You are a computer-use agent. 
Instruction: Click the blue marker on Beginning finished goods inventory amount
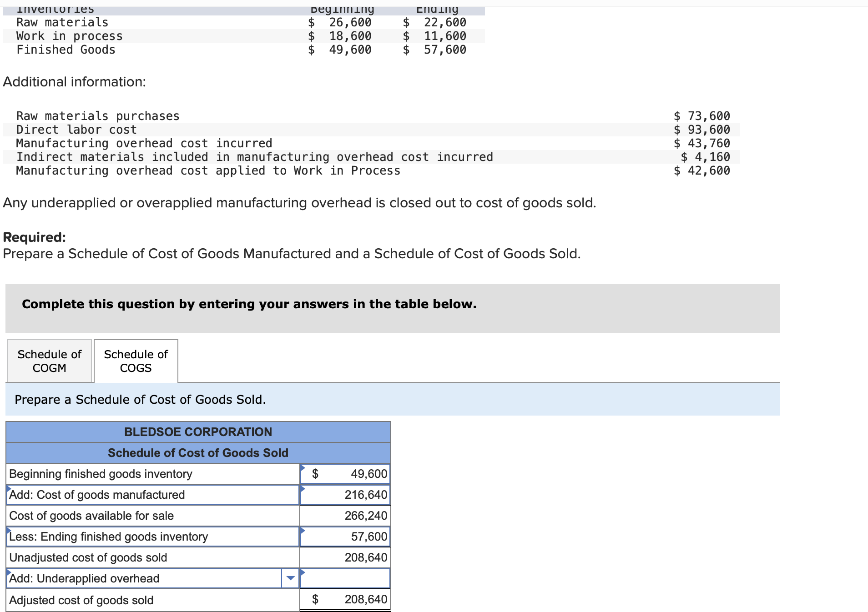[303, 467]
